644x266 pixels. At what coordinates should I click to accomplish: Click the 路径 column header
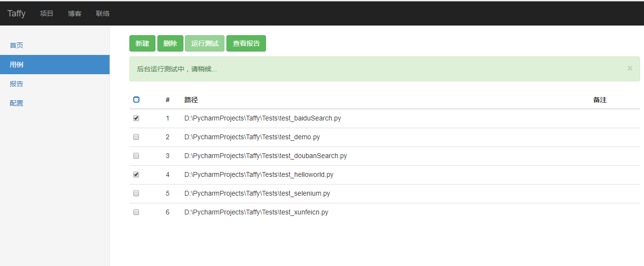pos(191,100)
